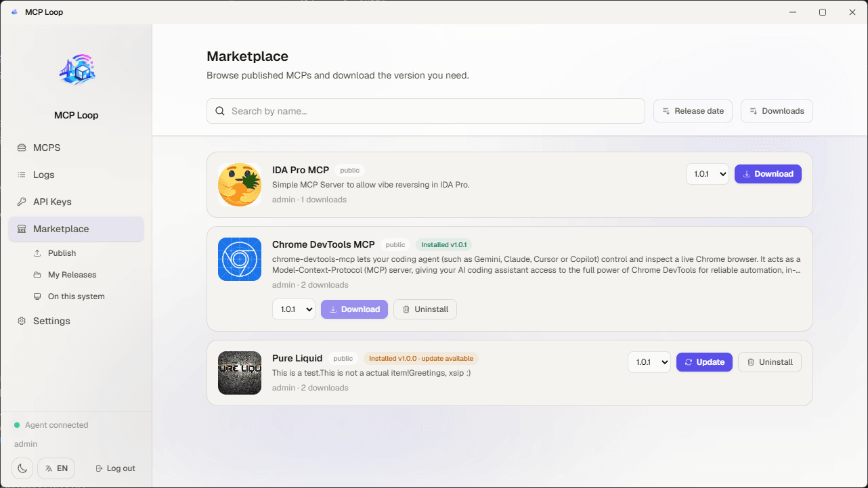Uninstall Chrome DevTools MCP
The image size is (868, 488).
(x=425, y=309)
